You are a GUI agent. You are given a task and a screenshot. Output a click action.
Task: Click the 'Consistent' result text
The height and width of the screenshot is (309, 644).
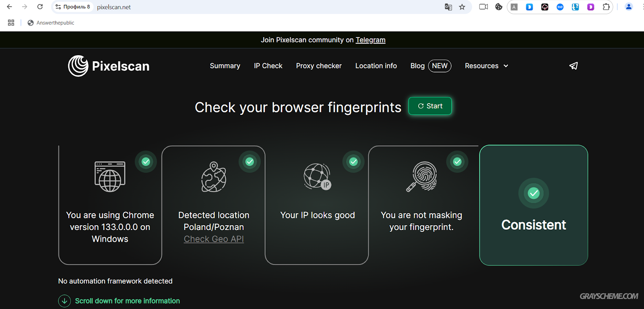tap(534, 225)
